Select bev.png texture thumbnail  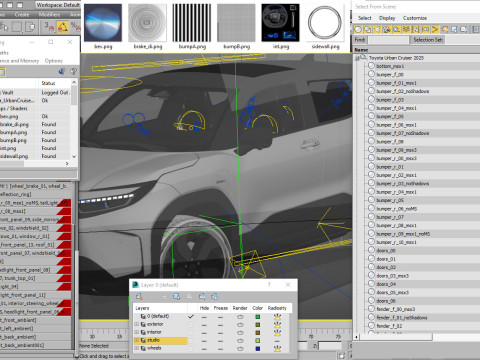[103, 23]
